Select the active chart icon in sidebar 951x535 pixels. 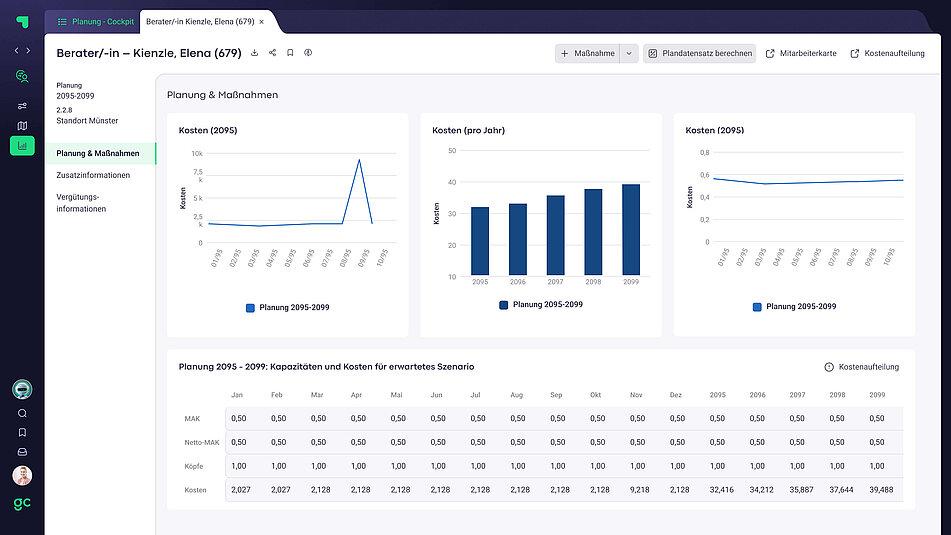pyautogui.click(x=22, y=146)
